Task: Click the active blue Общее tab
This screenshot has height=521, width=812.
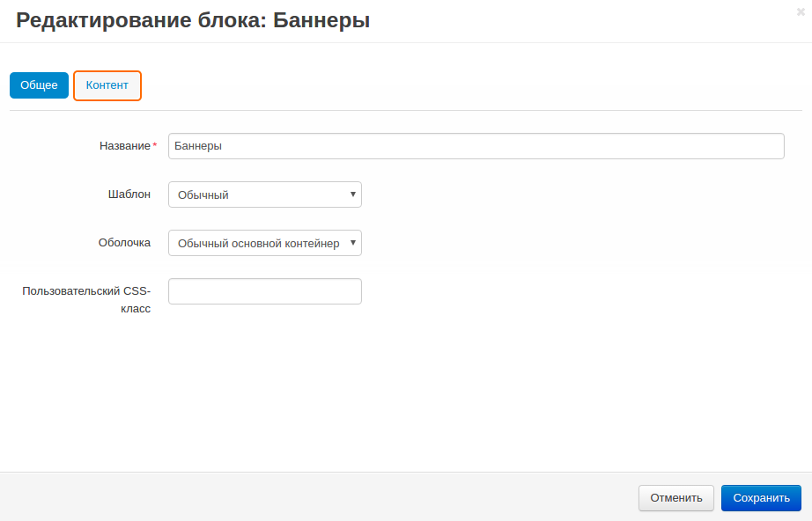Action: coord(39,85)
